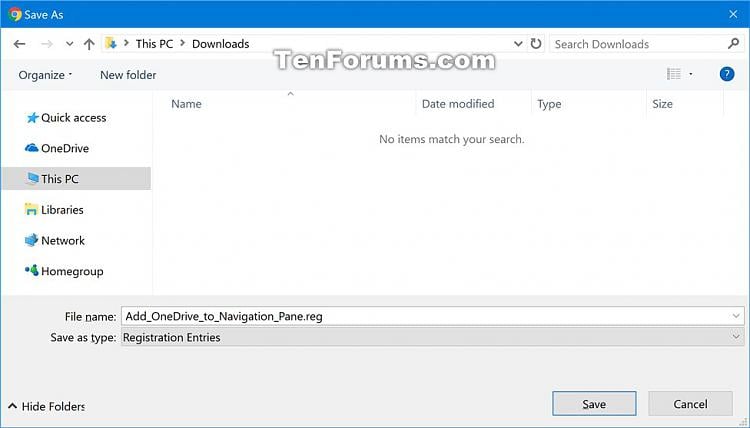Screen dimensions: 750x428
Task: Open Help with the question mark icon
Action: tap(727, 74)
